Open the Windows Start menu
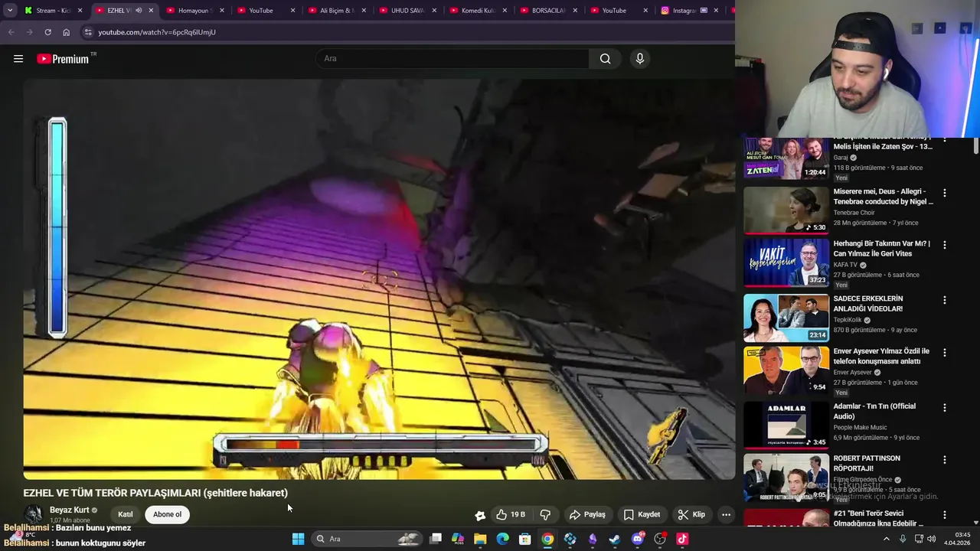 (x=298, y=539)
